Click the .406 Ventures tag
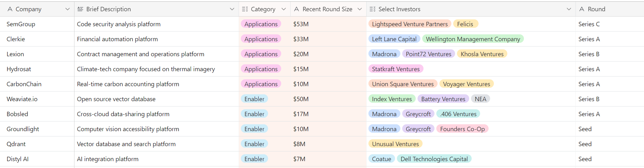 point(458,114)
